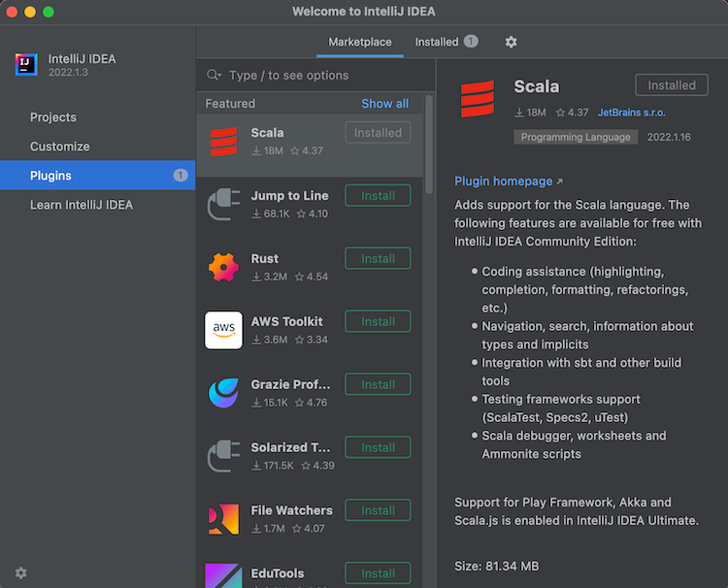Open Learn IntelliJ IDEA section
Image resolution: width=728 pixels, height=588 pixels.
[x=97, y=205]
